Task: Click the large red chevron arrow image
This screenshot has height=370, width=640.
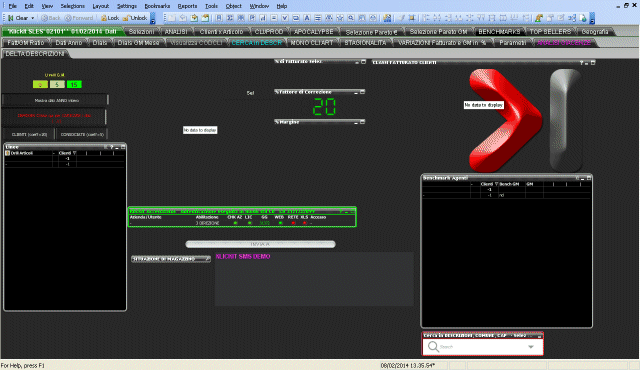Action: coord(505,120)
